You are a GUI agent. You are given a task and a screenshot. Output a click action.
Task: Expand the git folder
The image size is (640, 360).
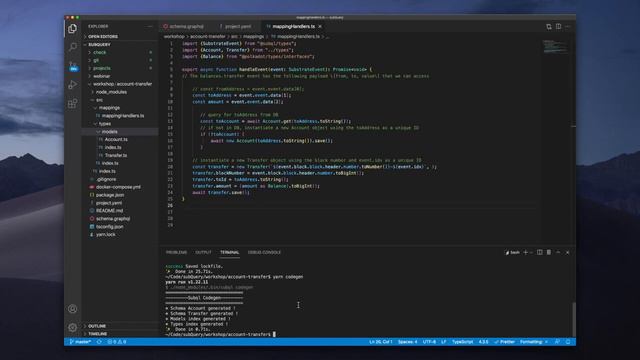[x=96, y=60]
